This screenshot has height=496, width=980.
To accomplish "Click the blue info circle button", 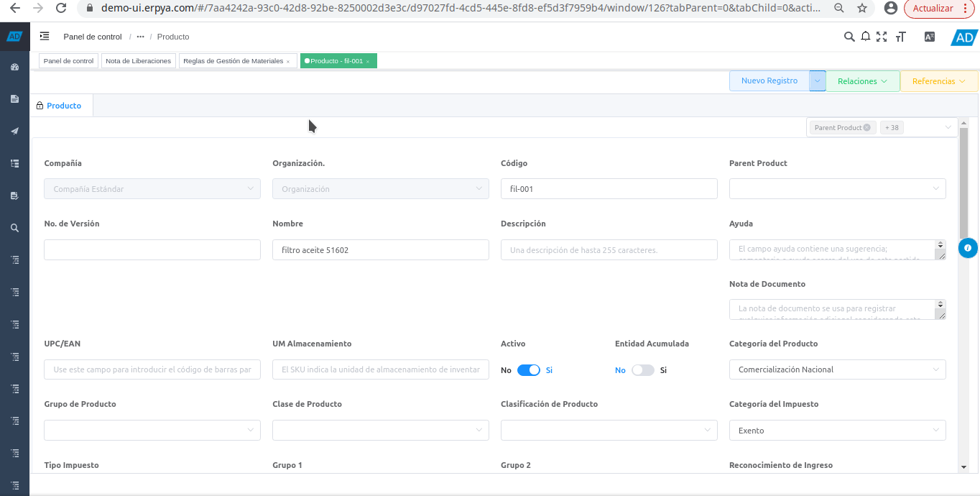I will click(968, 248).
